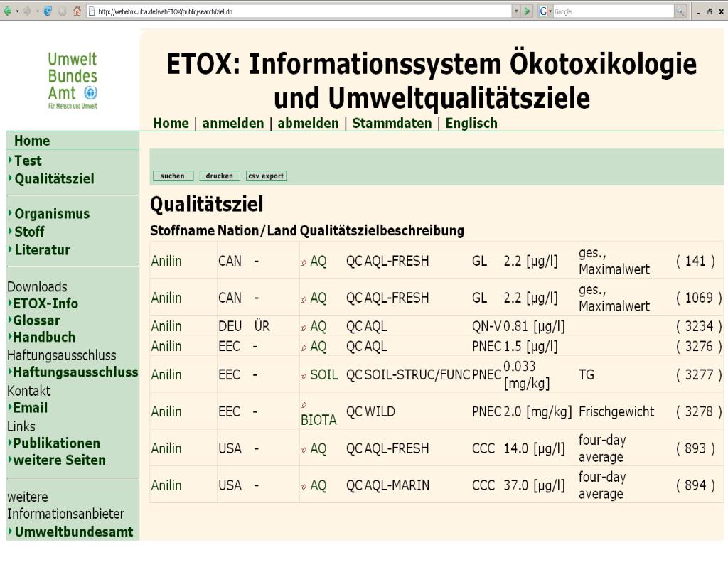
Task: Open the link icon in row 1069
Action: tap(303, 300)
